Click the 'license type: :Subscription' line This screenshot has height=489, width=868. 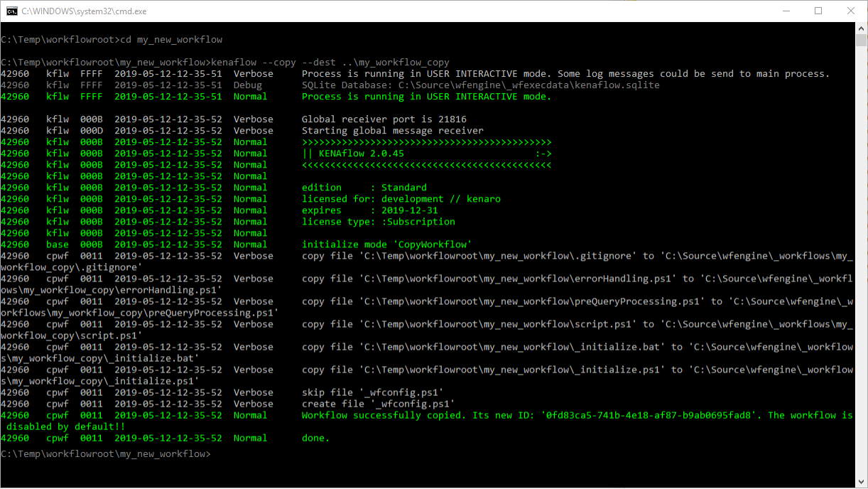[x=379, y=222]
